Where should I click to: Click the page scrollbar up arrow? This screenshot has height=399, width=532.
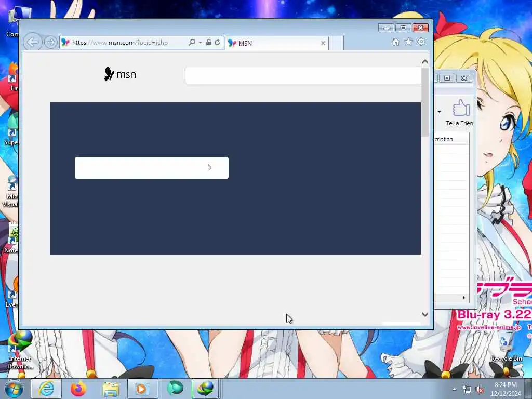(x=425, y=62)
